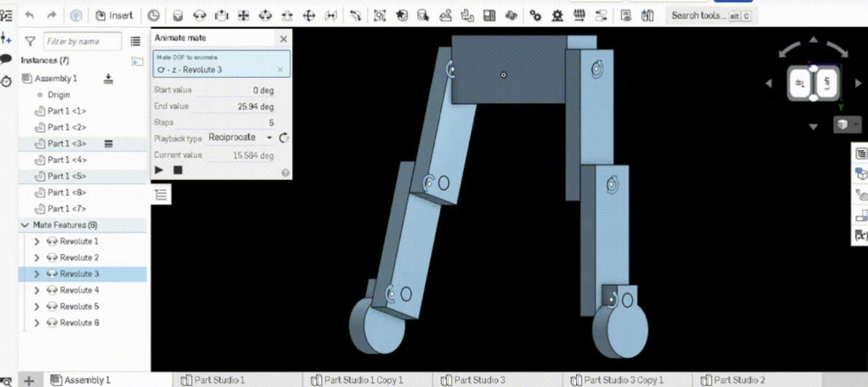Play the mate animation
This screenshot has height=387, width=868.
159,171
